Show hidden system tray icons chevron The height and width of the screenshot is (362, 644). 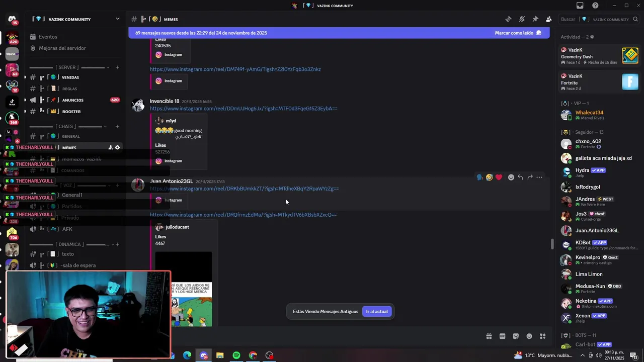[583, 355]
